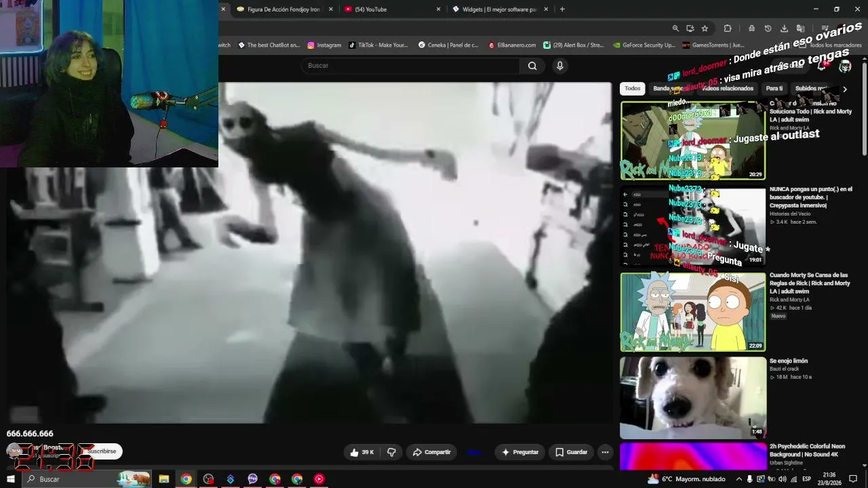Image resolution: width=868 pixels, height=488 pixels.
Task: Open the weather widget on taskbar
Action: tap(686, 479)
